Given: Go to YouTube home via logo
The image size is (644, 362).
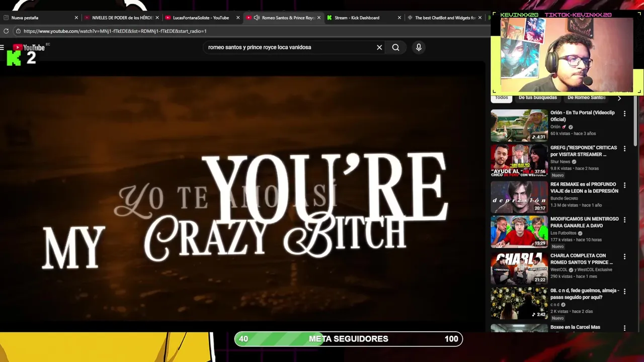Looking at the screenshot, I should tap(29, 48).
